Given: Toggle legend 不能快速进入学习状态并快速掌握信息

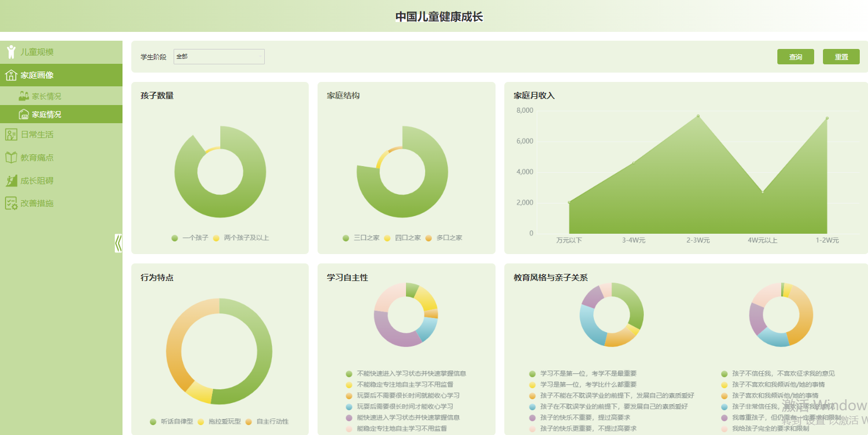Looking at the screenshot, I should pos(406,373).
